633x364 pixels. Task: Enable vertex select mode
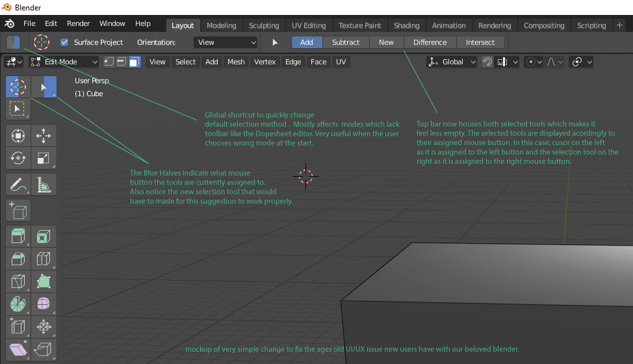tap(109, 62)
